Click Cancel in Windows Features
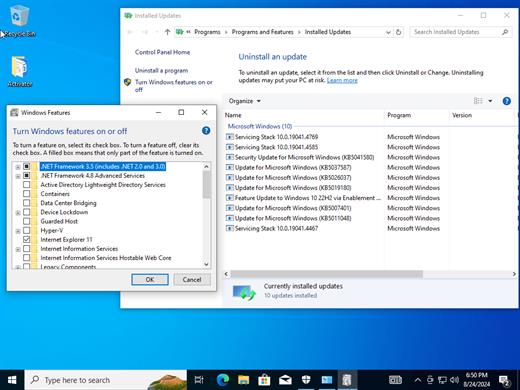Screen dimensions: 520x390 click(x=192, y=280)
